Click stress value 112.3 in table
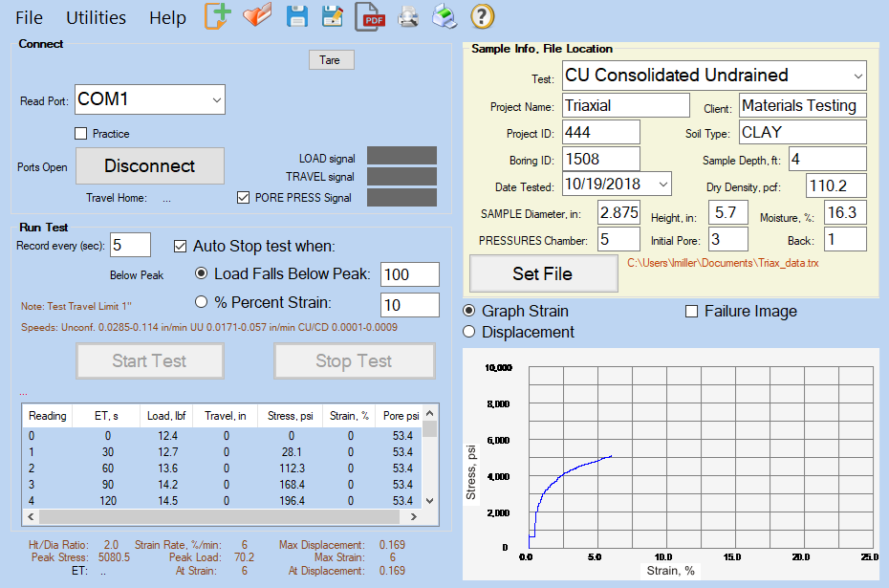Screen dimensions: 889x588 click(x=292, y=468)
